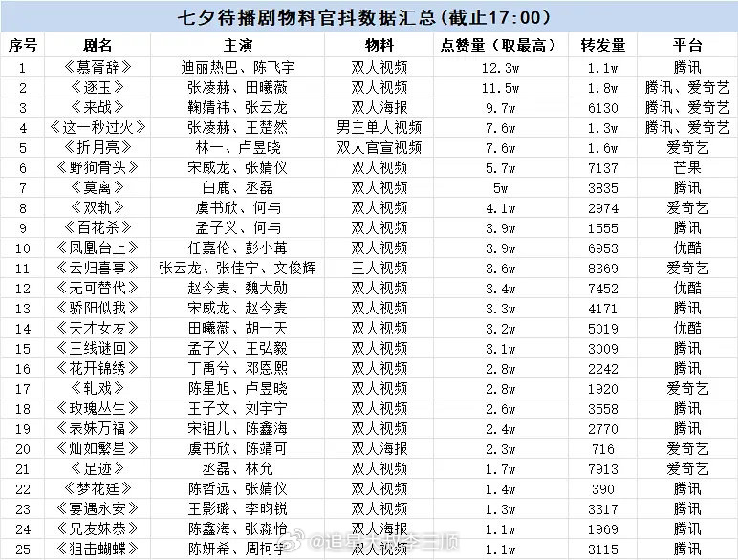738x560 pixels.
Task: Click the drama name 《慕胥辞》
Action: tap(98, 67)
